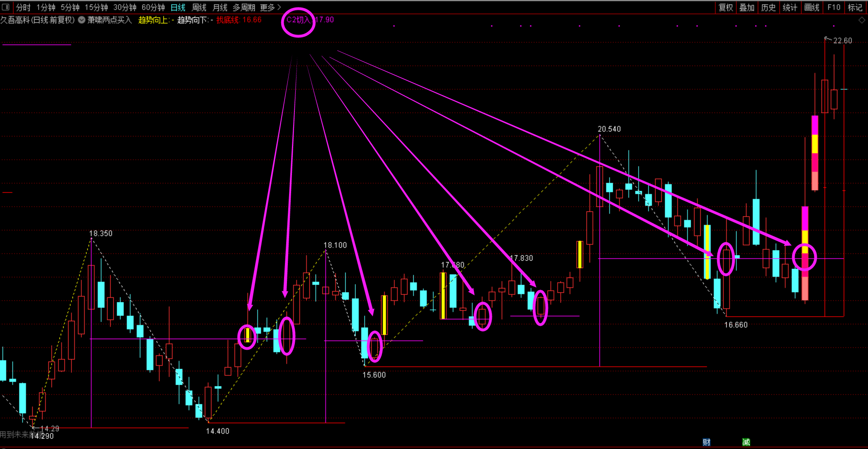This screenshot has height=449, width=868.
Task: Click the green 减 marker icon
Action: pyautogui.click(x=746, y=442)
